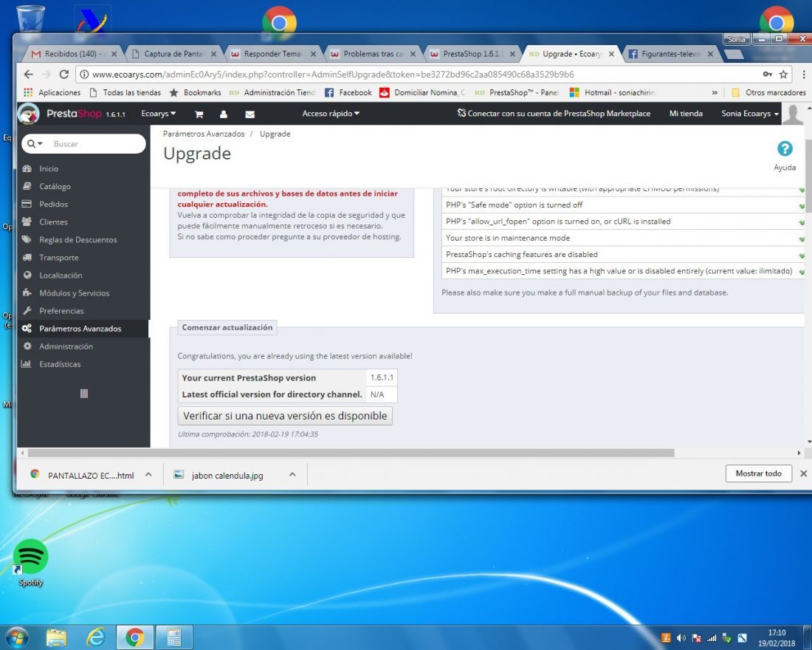Viewport: 812px width, 650px height.
Task: Open the Spotify desktop shortcut
Action: pos(30,563)
